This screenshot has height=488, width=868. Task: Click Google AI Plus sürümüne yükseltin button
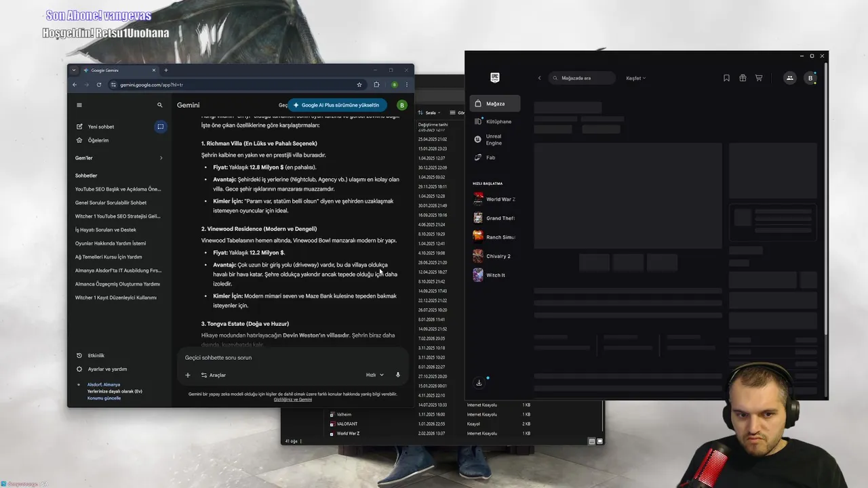pyautogui.click(x=337, y=105)
